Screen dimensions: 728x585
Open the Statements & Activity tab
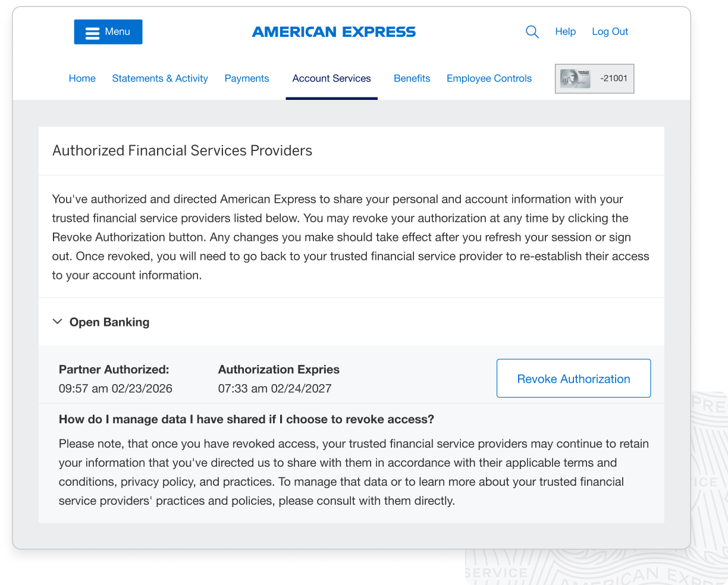(159, 78)
